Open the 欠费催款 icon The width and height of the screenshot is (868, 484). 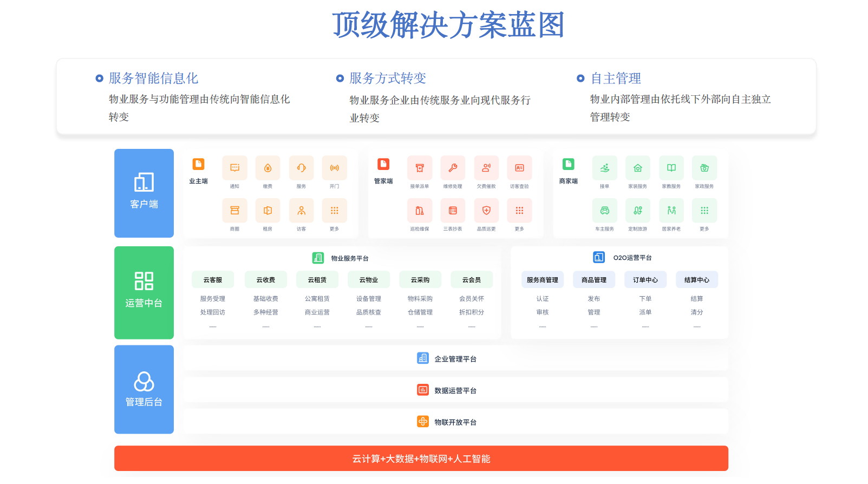pyautogui.click(x=486, y=168)
